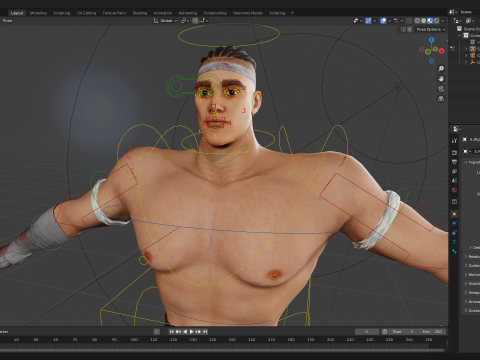Open the Scene properties tab
The width and height of the screenshot is (480, 360).
click(x=454, y=180)
